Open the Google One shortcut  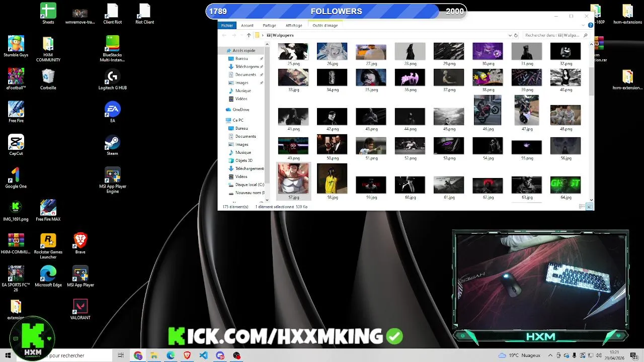point(16,177)
